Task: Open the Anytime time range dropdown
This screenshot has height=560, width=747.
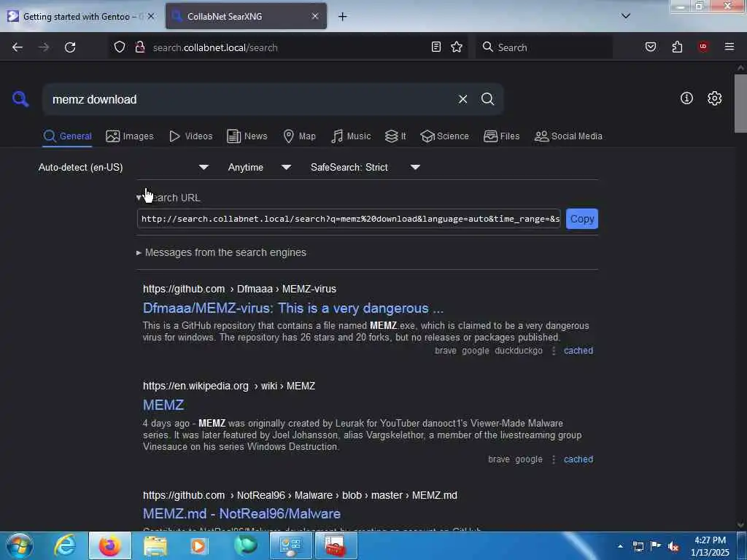Action: pyautogui.click(x=259, y=167)
